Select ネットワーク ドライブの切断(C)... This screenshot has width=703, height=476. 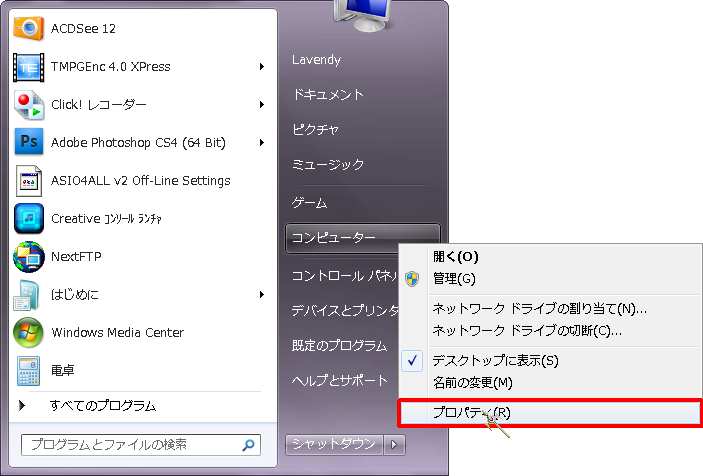(527, 331)
